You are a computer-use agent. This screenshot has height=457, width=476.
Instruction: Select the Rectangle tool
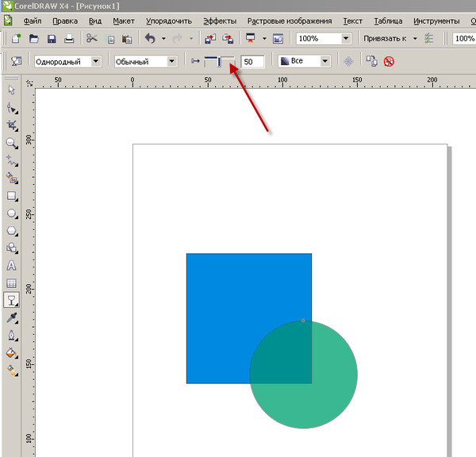(12, 196)
